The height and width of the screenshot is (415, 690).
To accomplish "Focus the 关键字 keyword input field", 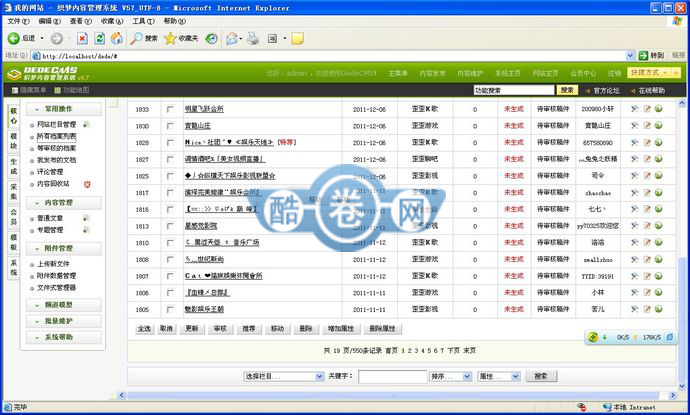I will 393,377.
